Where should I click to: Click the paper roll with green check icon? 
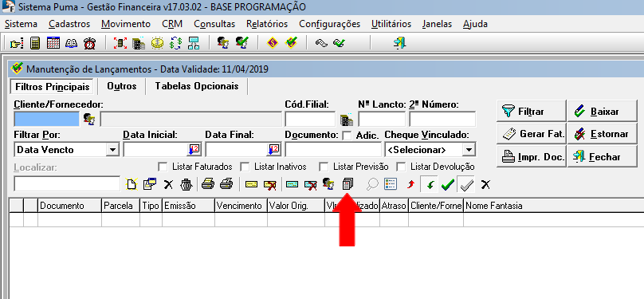(340, 43)
